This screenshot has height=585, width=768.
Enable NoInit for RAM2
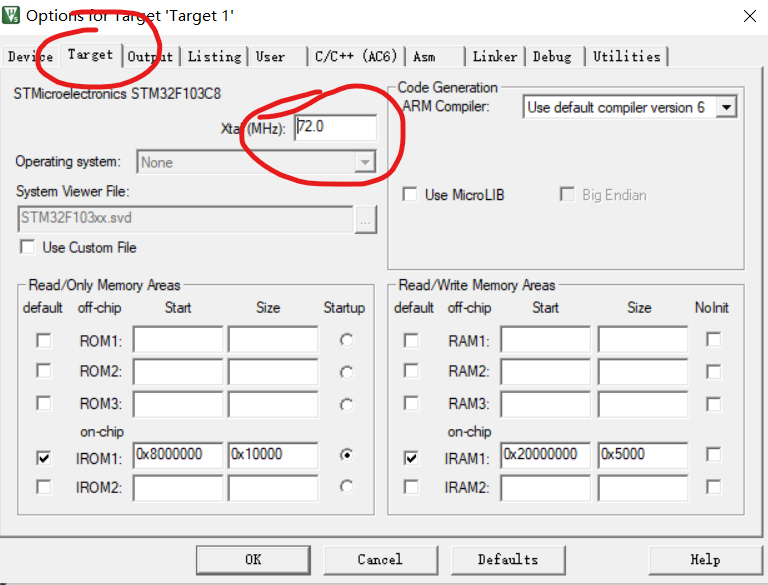click(714, 371)
